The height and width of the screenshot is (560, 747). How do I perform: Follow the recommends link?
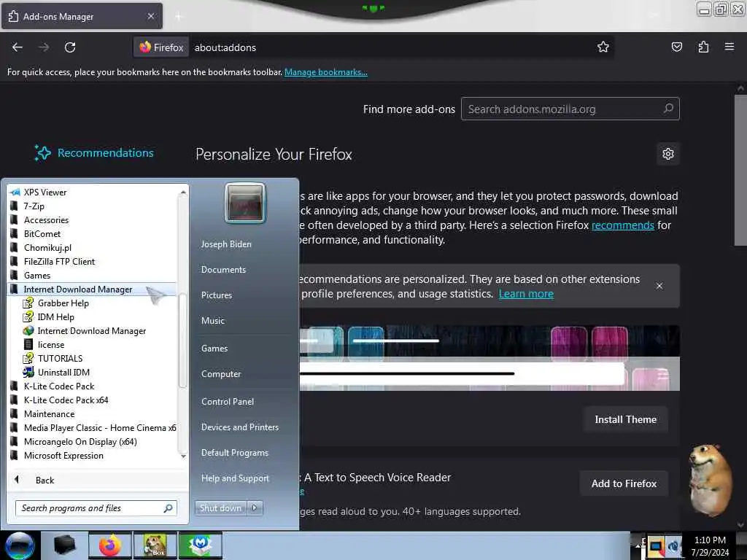pyautogui.click(x=623, y=225)
